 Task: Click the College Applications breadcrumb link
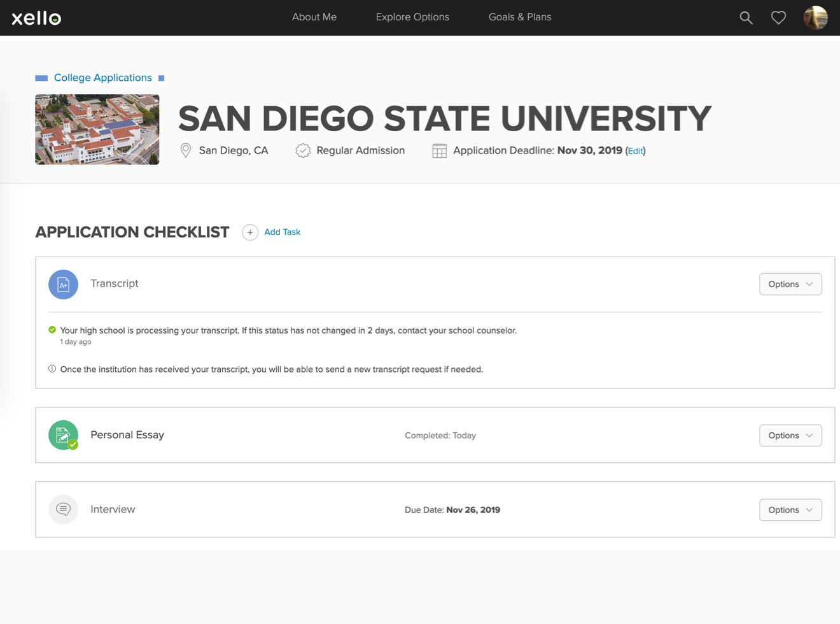point(103,78)
